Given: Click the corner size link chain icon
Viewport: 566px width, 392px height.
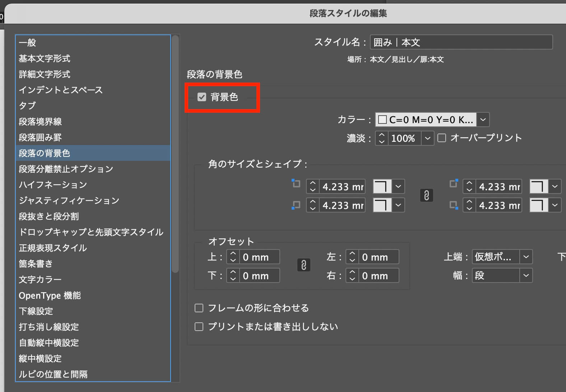Looking at the screenshot, I should click(x=426, y=196).
